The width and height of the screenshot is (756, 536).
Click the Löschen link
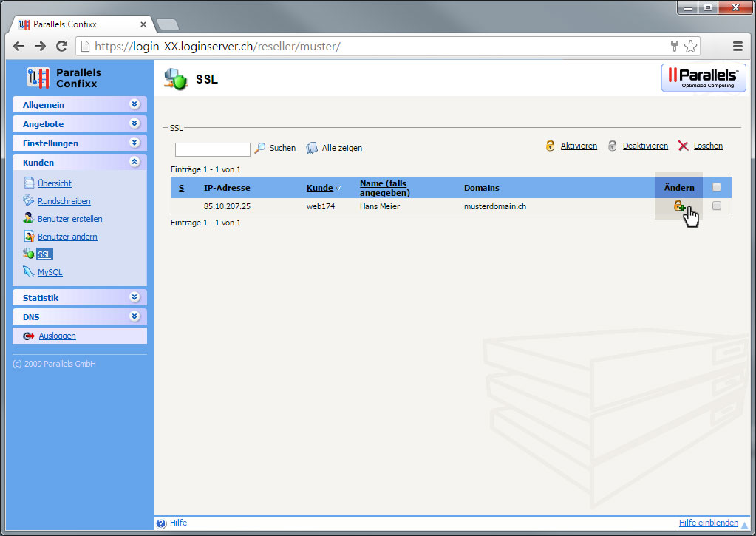pyautogui.click(x=708, y=146)
